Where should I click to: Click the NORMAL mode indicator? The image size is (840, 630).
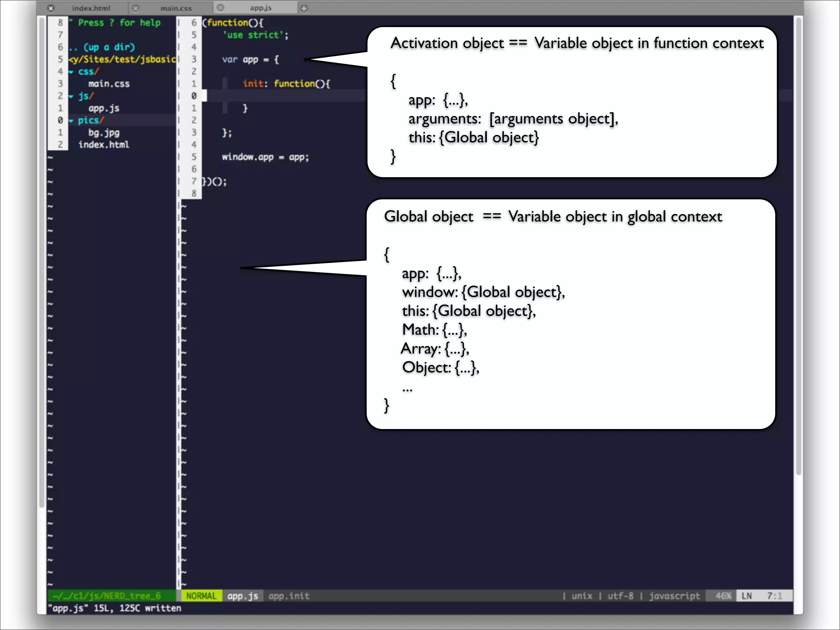201,596
